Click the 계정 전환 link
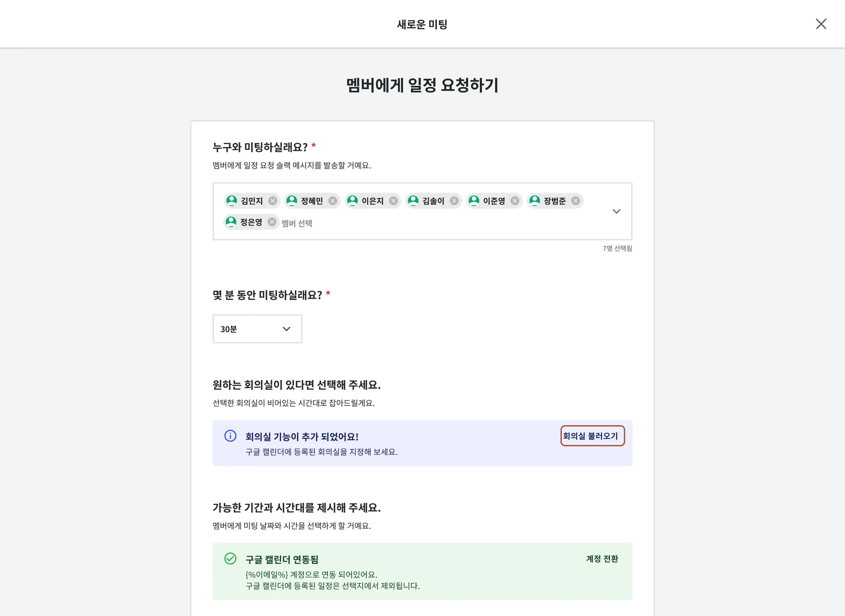Image resolution: width=845 pixels, height=616 pixels. [602, 559]
